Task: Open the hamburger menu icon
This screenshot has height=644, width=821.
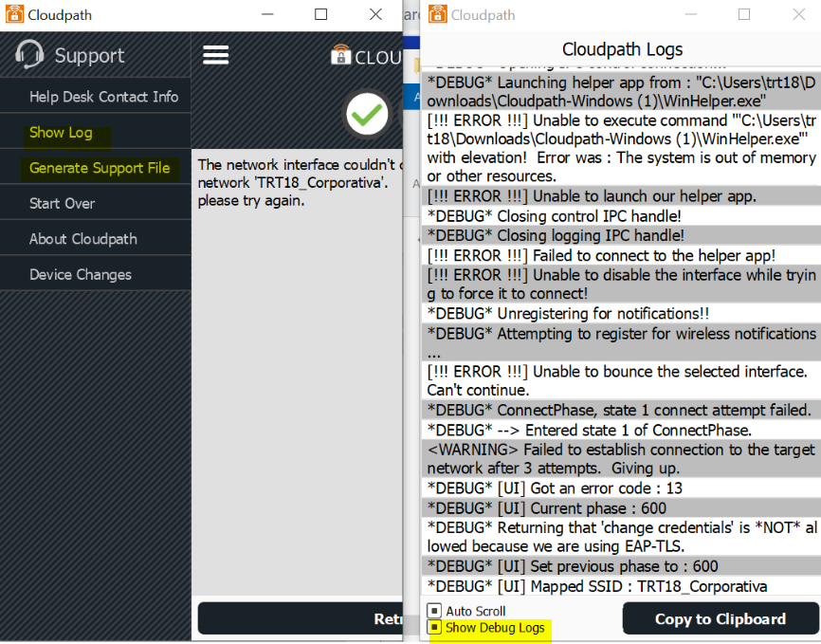Action: 216,55
